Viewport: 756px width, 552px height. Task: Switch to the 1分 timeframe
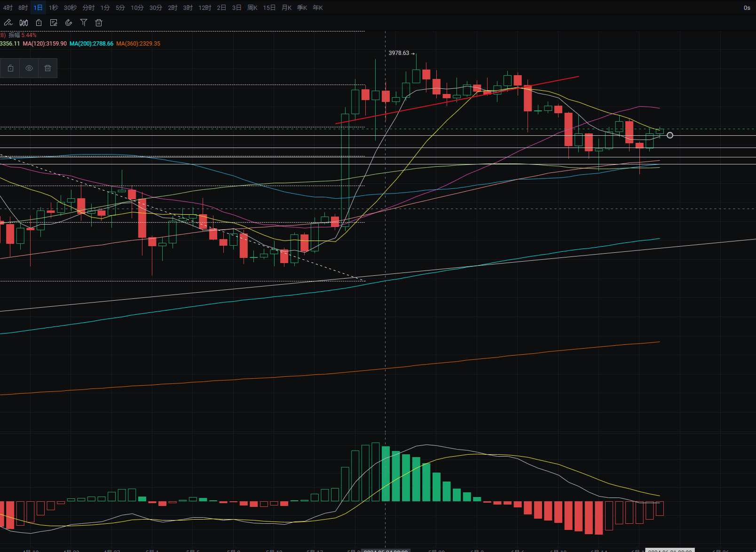[105, 8]
